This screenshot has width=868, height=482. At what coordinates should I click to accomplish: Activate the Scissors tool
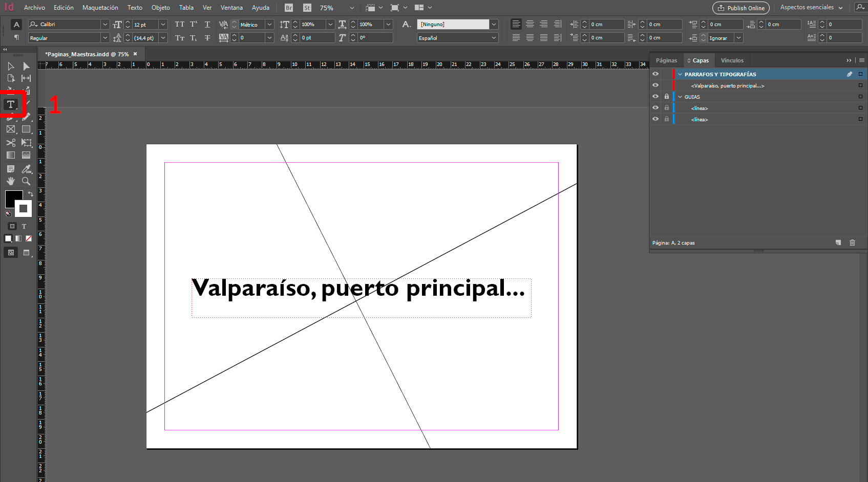11,143
